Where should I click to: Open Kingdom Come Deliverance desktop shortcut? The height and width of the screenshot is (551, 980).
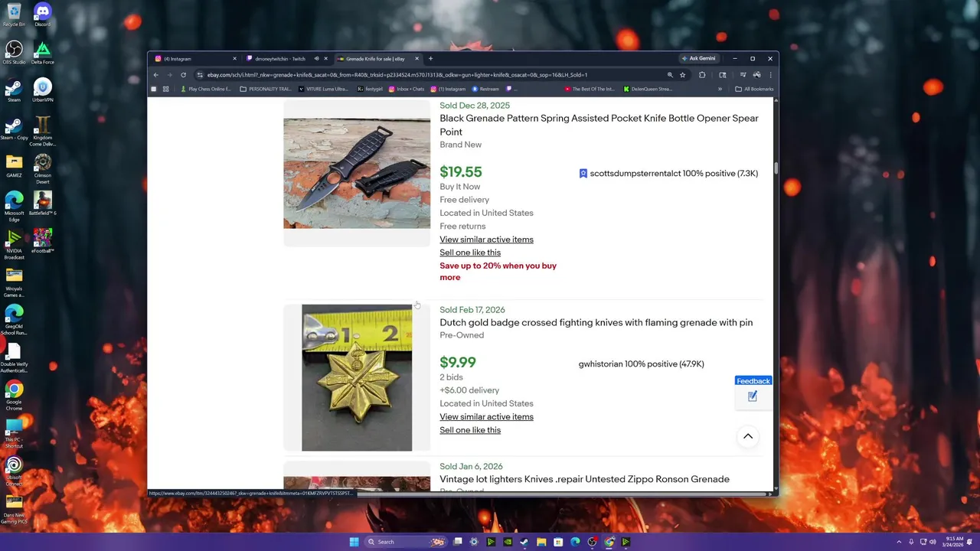pos(42,130)
